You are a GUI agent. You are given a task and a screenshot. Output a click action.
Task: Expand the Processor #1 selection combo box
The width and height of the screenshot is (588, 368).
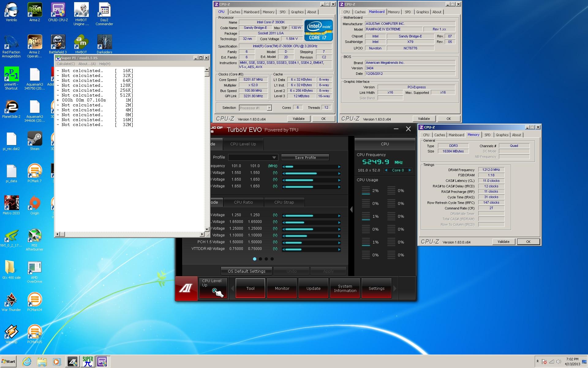click(255, 108)
